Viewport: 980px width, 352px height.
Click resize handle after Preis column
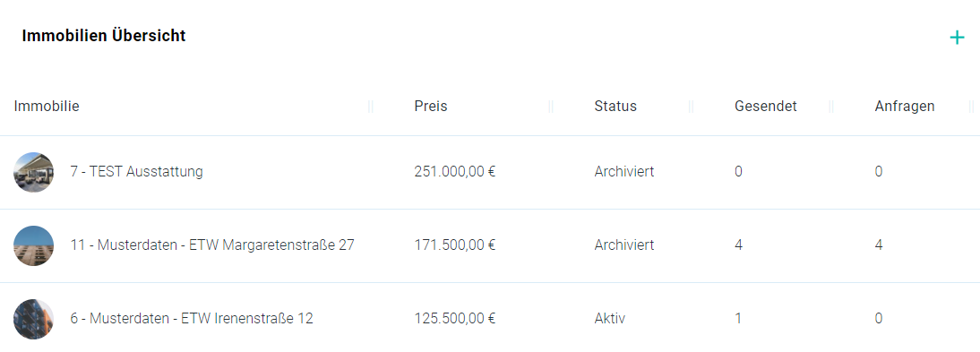coord(551,107)
